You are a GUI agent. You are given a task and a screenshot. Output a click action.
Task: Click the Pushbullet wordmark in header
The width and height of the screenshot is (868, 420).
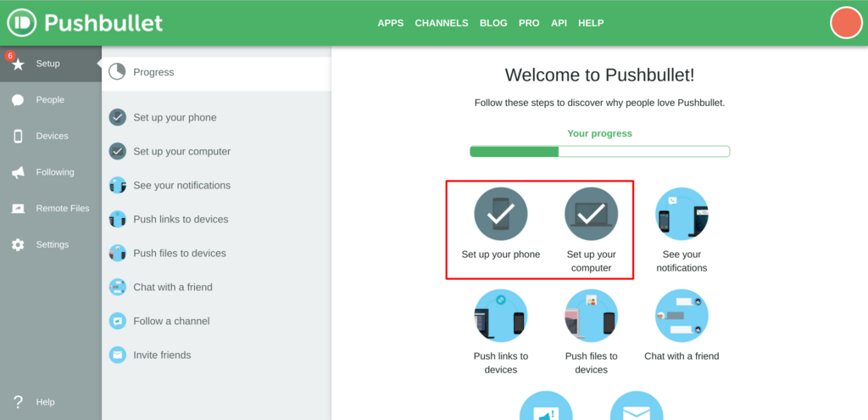pos(103,23)
